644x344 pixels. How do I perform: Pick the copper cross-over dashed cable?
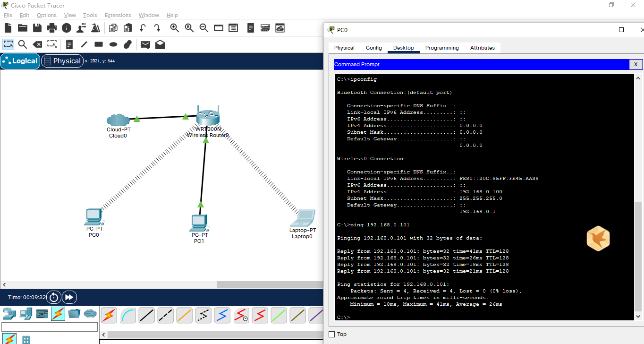[x=165, y=315]
